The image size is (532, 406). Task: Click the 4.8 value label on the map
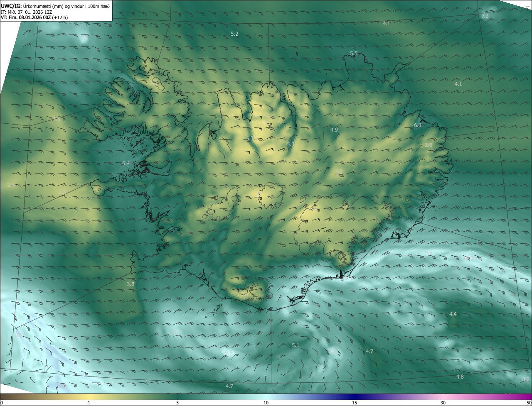pos(460,377)
